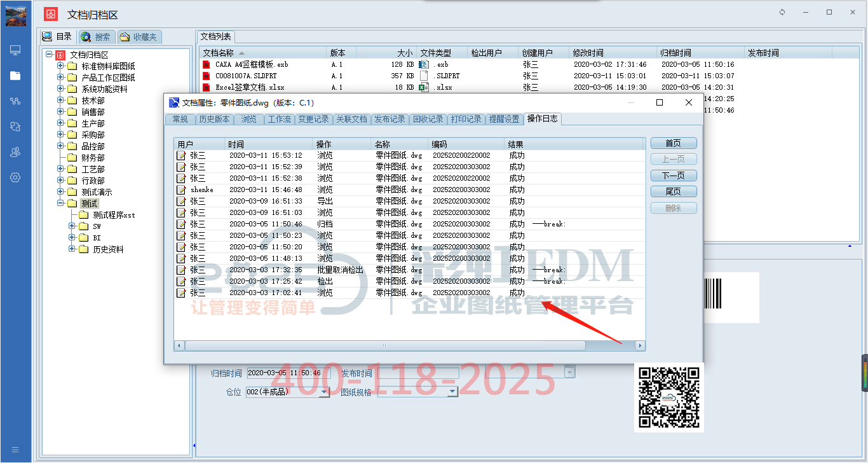Screen dimensions: 868x463
Task: Collapse the root 文档归档区 tree node
Action: [x=49, y=55]
